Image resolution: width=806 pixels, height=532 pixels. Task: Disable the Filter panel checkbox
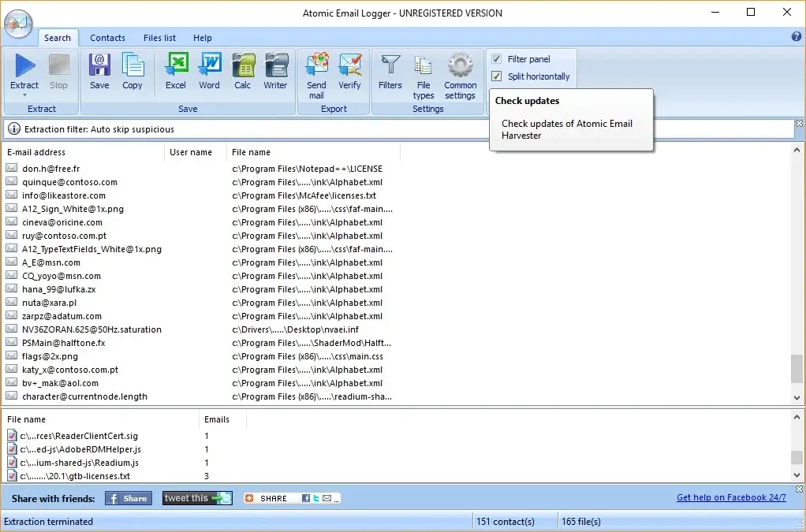(x=496, y=58)
